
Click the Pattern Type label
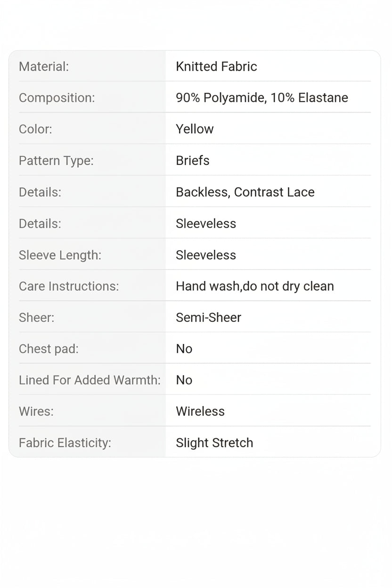coord(56,161)
